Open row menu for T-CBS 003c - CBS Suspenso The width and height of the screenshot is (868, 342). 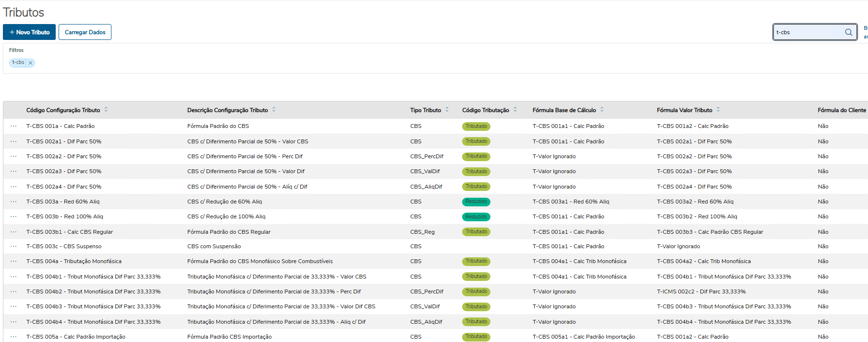pos(13,246)
